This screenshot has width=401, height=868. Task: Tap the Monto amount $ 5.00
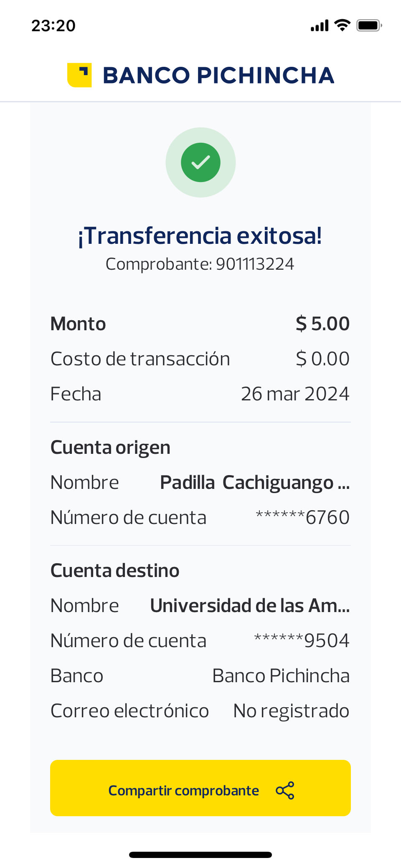tap(322, 324)
